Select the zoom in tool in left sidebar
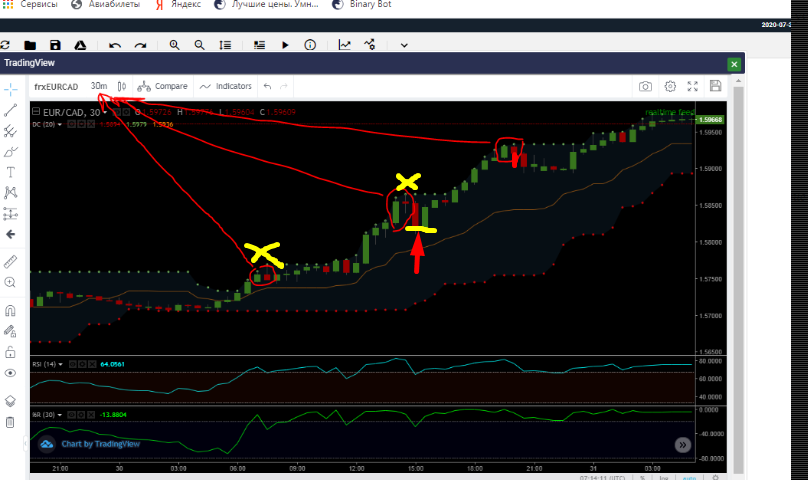Image resolution: width=808 pixels, height=480 pixels. pyautogui.click(x=10, y=283)
